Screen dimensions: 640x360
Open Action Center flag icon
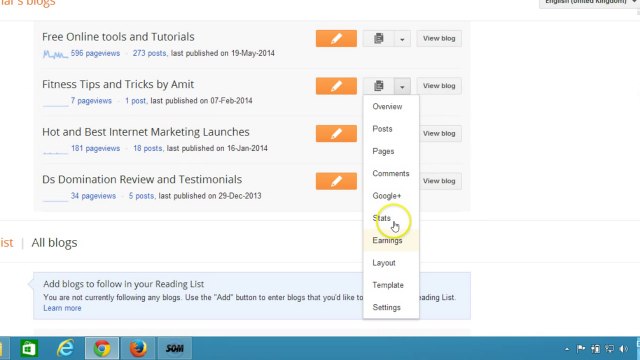pos(581,349)
